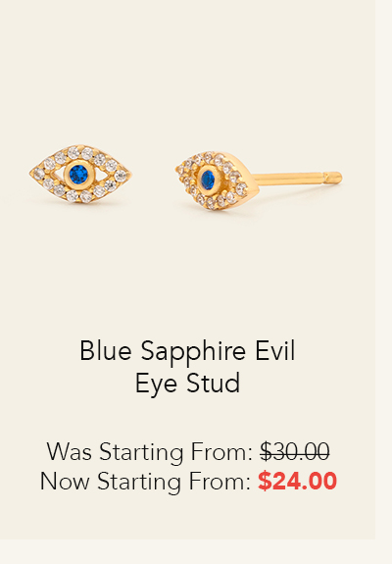Click the gold earring post

click(x=297, y=179)
